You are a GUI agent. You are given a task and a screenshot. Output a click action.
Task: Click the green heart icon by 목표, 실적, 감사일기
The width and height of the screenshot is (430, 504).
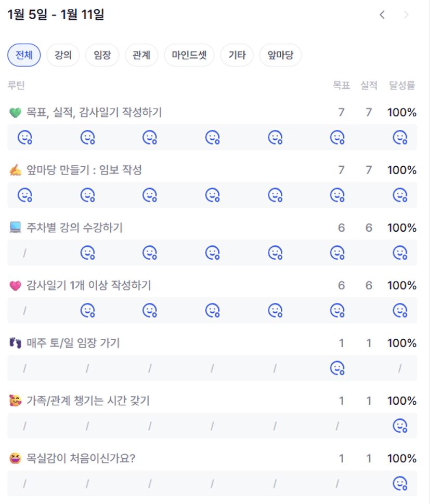pyautogui.click(x=16, y=112)
